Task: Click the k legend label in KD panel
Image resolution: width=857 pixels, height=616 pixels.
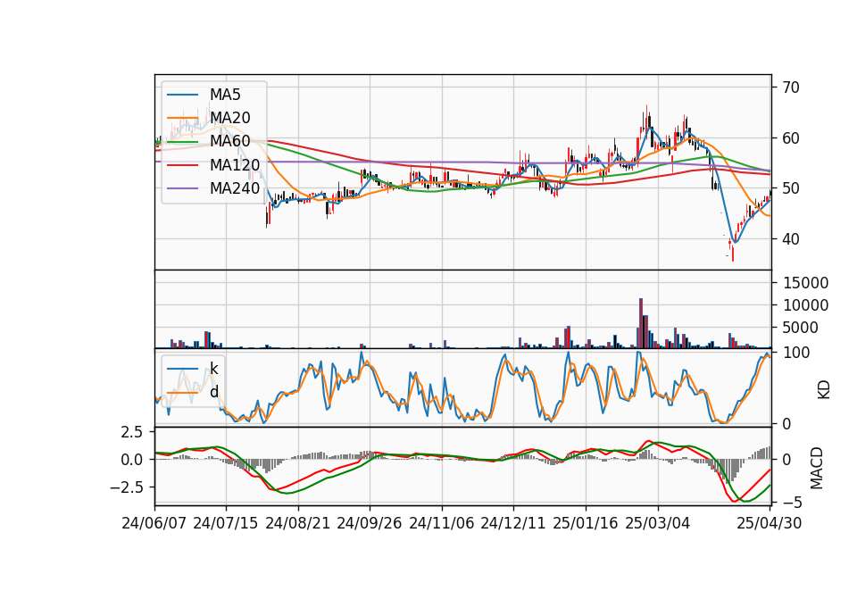Action: (214, 368)
